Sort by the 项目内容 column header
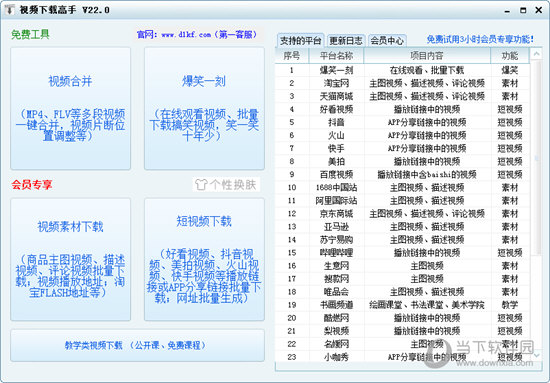 pos(427,56)
